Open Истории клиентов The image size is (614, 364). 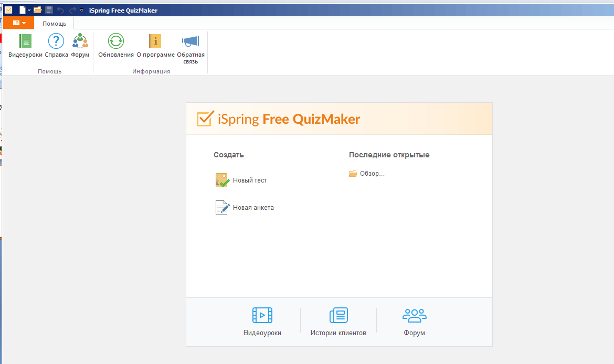click(338, 322)
